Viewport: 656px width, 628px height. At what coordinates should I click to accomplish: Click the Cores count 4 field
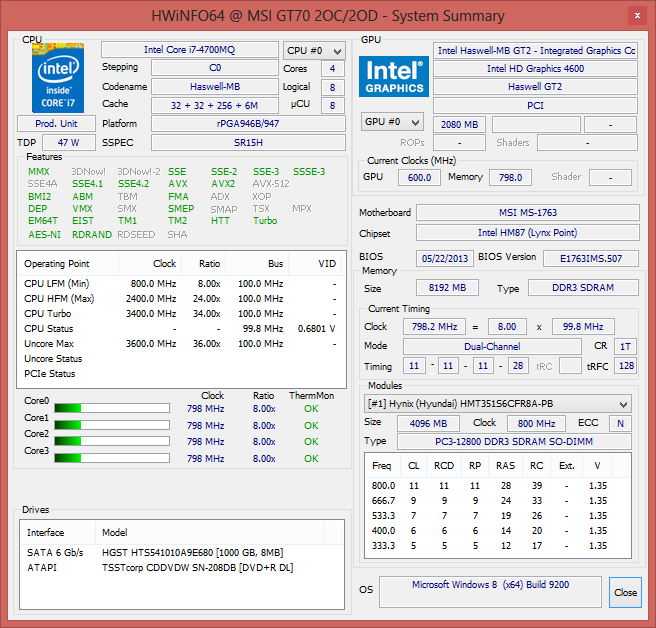point(333,69)
